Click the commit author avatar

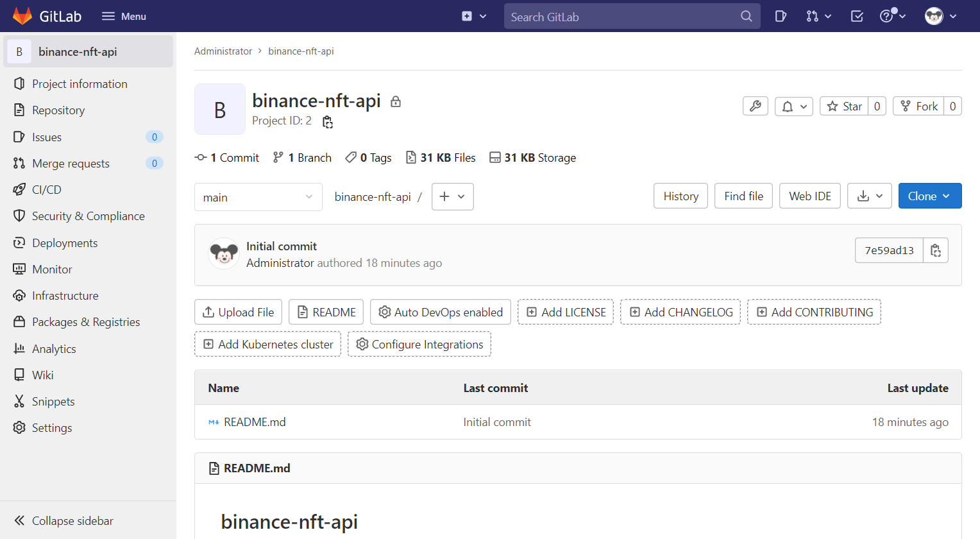tap(224, 254)
